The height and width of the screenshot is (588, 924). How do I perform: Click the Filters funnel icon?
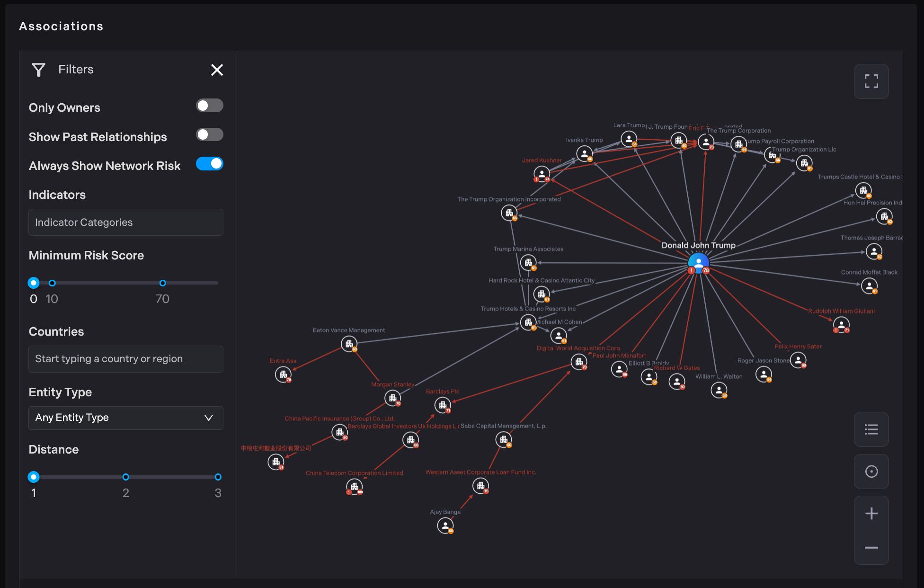pos(38,70)
